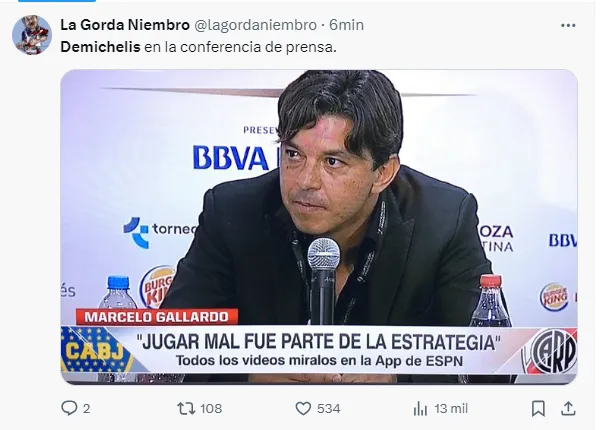Click the 13 mil views count
Viewport: 602px width, 430px height.
tap(451, 408)
